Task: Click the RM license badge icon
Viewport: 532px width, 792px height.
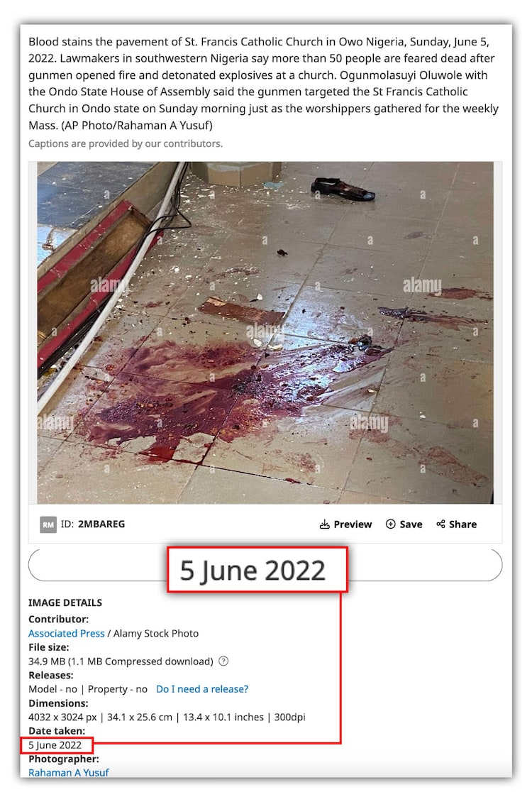Action: (x=48, y=524)
